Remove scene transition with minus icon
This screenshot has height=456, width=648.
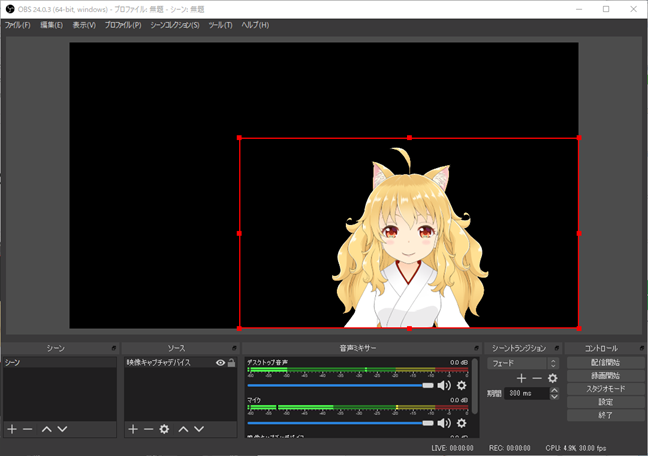(537, 378)
